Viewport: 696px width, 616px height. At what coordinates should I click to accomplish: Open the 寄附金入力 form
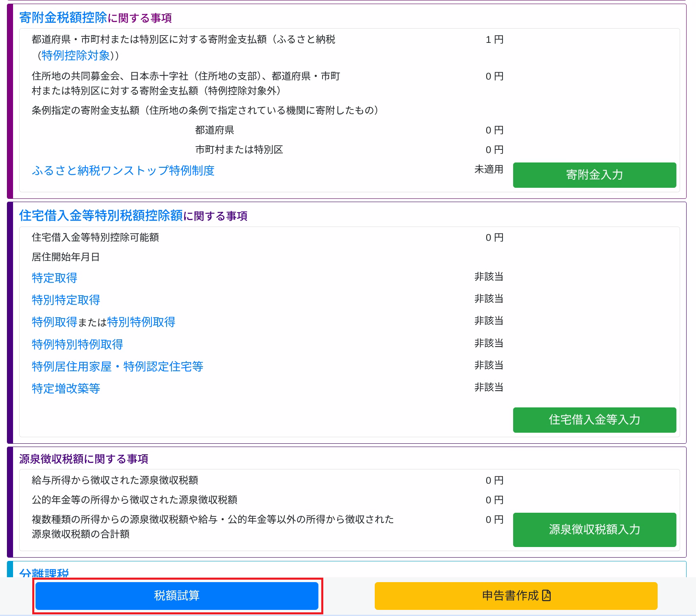(594, 175)
